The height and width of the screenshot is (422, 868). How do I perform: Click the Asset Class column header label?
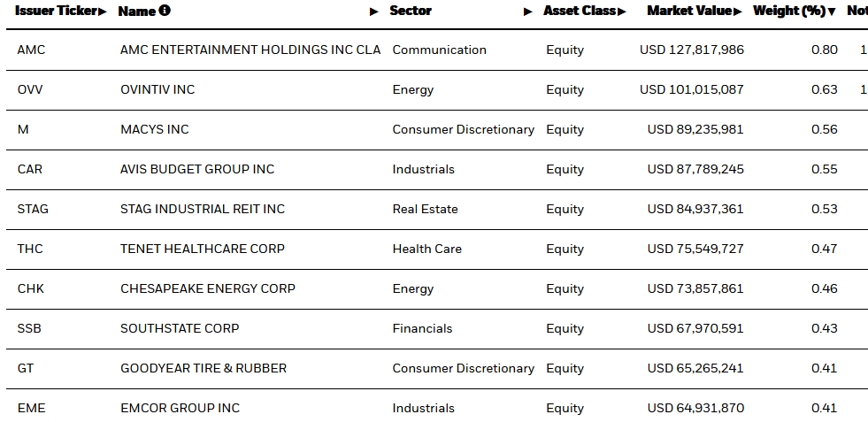point(580,12)
